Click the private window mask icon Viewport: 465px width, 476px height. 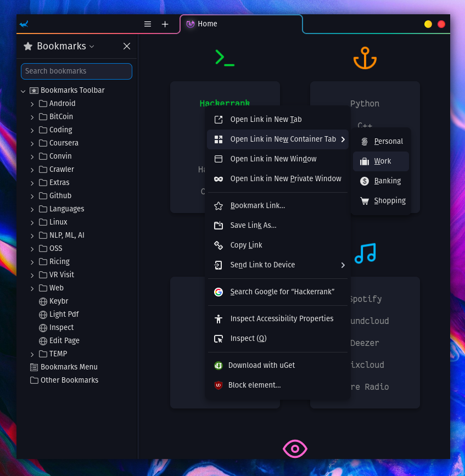click(x=219, y=179)
